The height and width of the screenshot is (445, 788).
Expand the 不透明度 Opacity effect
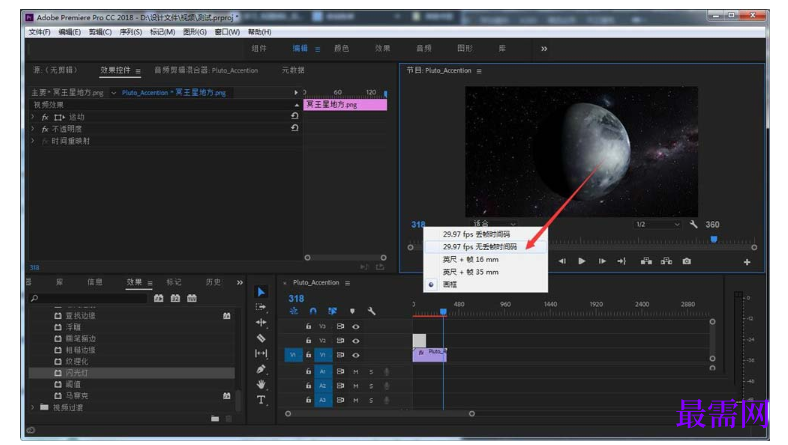[x=33, y=129]
